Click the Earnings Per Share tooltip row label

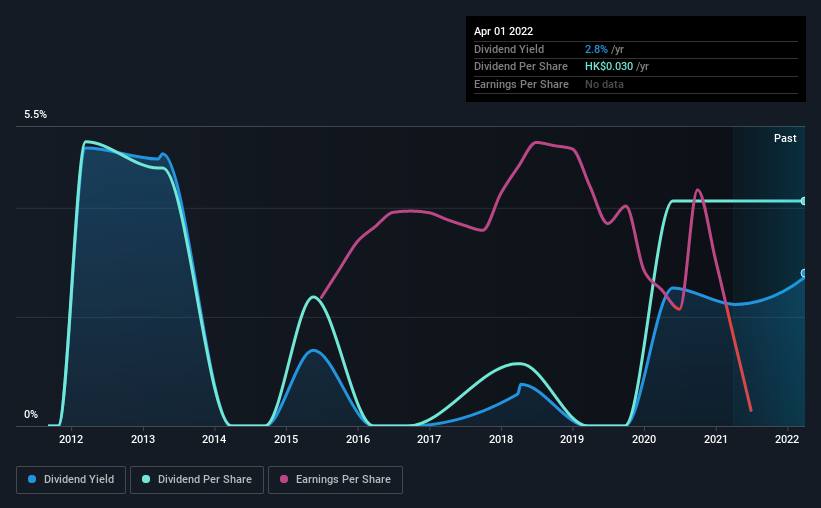pyautogui.click(x=522, y=84)
